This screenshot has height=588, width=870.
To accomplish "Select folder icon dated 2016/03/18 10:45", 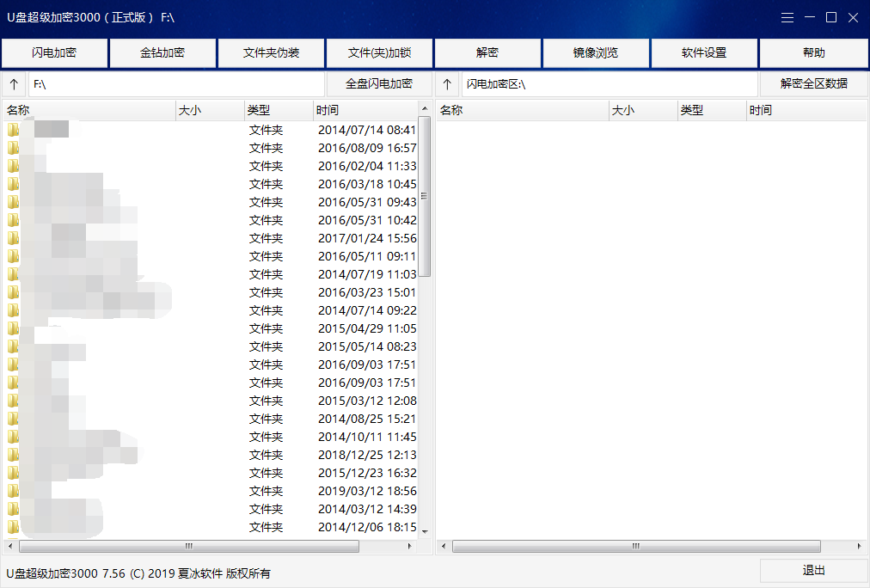I will tap(13, 184).
